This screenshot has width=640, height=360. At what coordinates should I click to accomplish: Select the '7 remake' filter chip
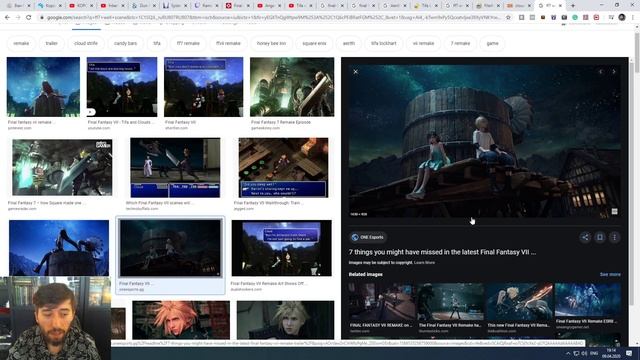[460, 43]
